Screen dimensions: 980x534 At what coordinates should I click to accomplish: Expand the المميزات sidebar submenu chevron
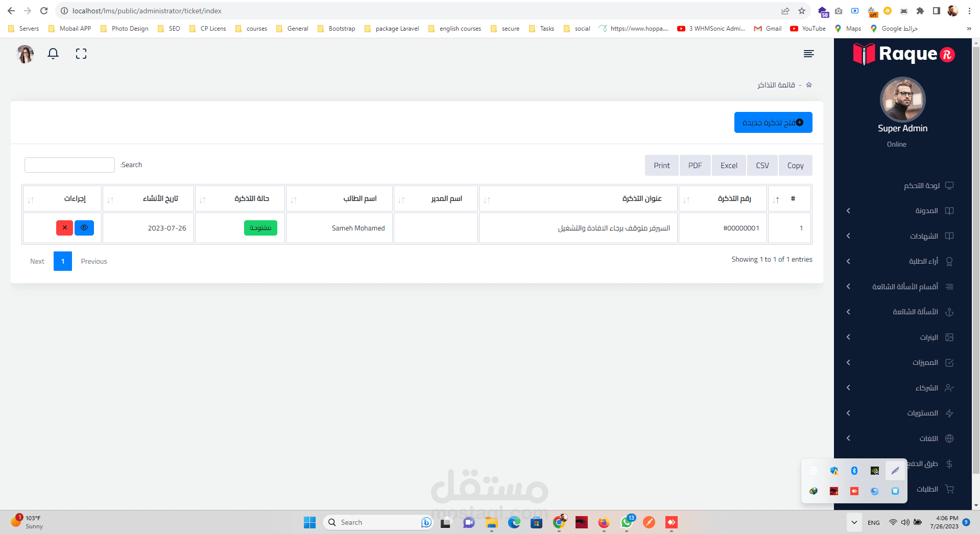click(848, 362)
